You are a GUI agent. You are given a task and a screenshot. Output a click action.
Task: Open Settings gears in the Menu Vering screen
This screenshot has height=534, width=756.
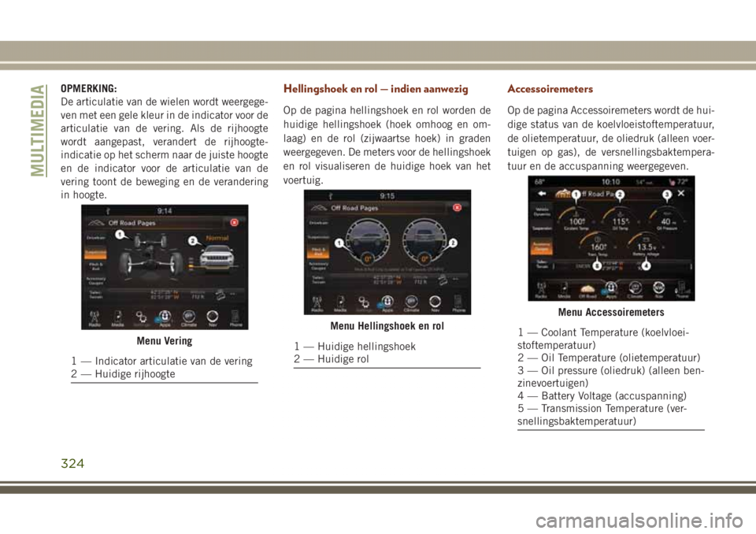point(141,318)
